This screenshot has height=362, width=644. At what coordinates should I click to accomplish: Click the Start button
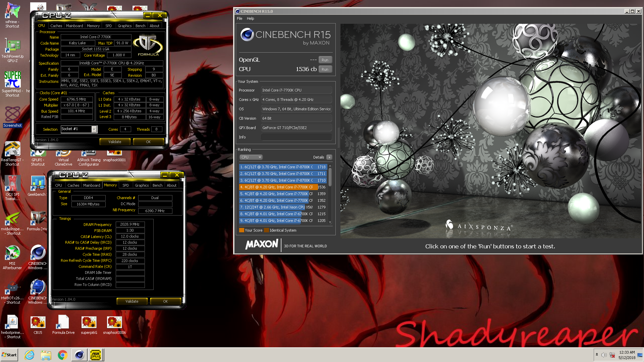coord(9,355)
